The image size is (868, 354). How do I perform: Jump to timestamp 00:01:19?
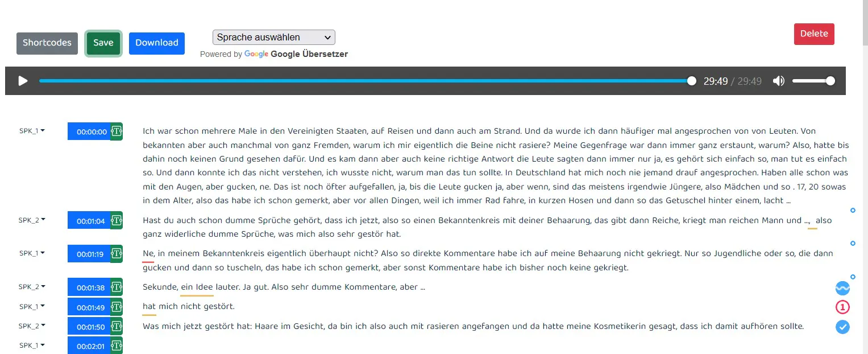pyautogui.click(x=89, y=254)
